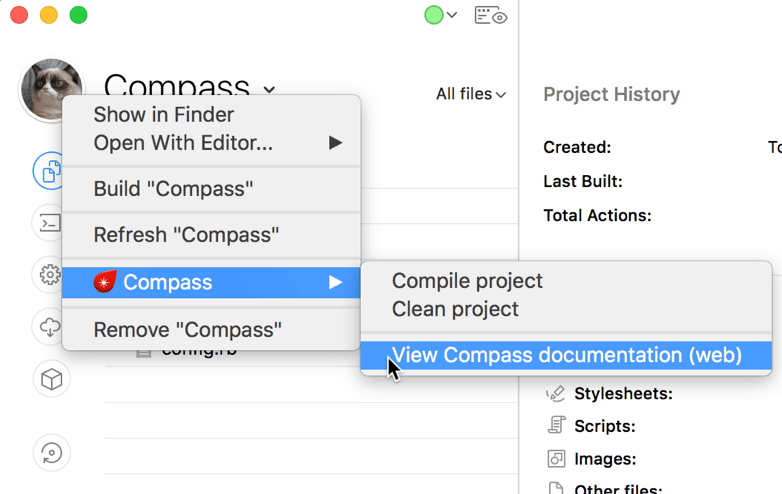Select Build "Compass" menu item
This screenshot has width=782, height=494.
pyautogui.click(x=211, y=189)
